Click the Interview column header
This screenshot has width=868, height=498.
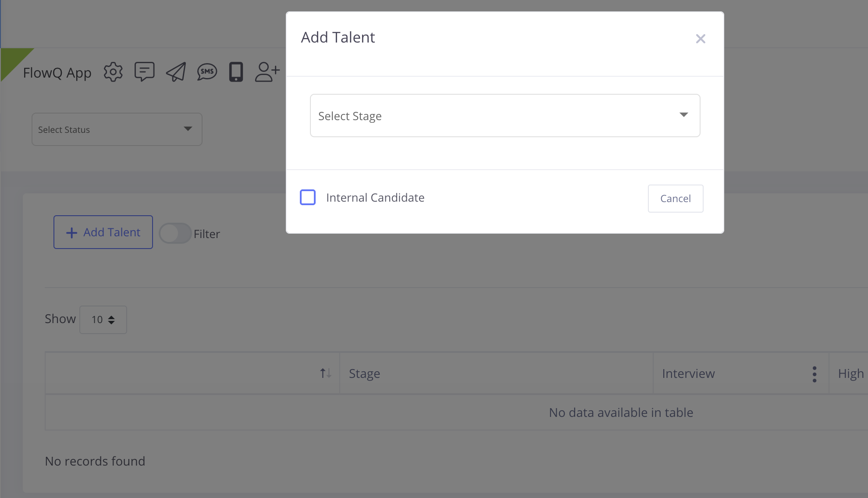(688, 373)
